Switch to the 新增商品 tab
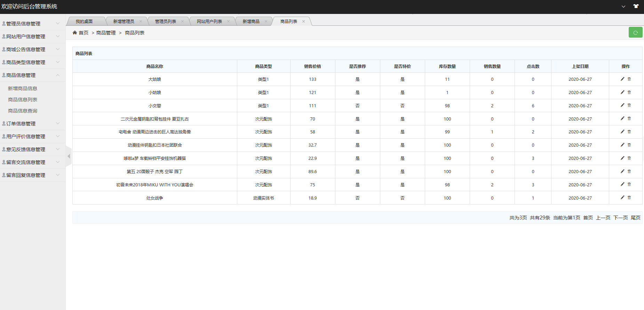Screen dimensions: 644x310 251,22
